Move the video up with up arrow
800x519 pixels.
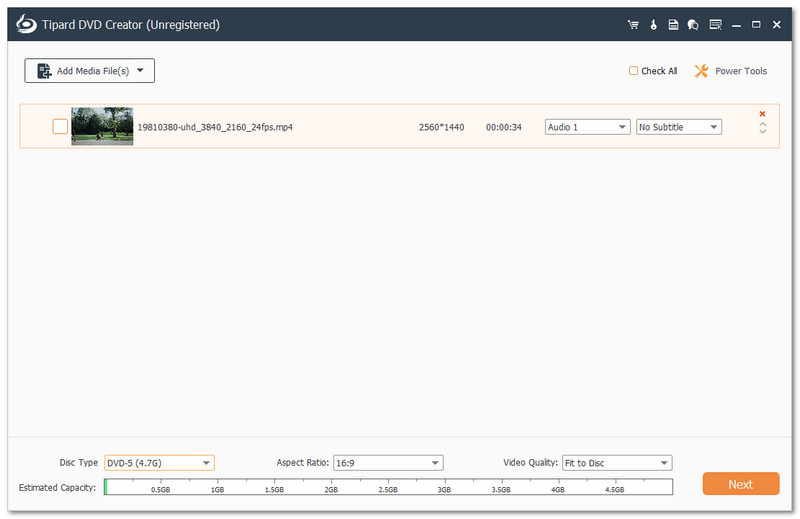[762, 124]
